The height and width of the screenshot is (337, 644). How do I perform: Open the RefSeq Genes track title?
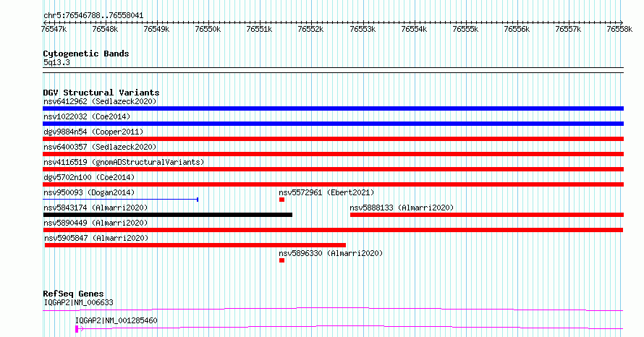[x=74, y=294]
